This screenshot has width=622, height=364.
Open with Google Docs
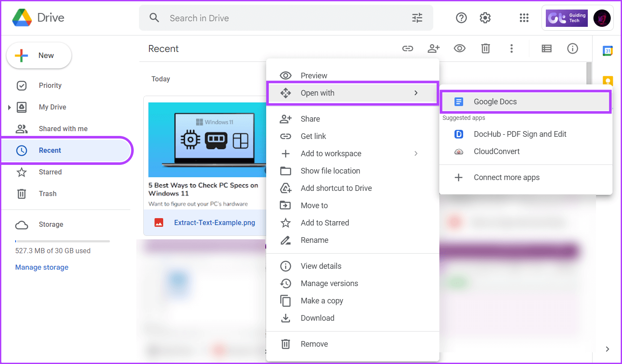(525, 102)
